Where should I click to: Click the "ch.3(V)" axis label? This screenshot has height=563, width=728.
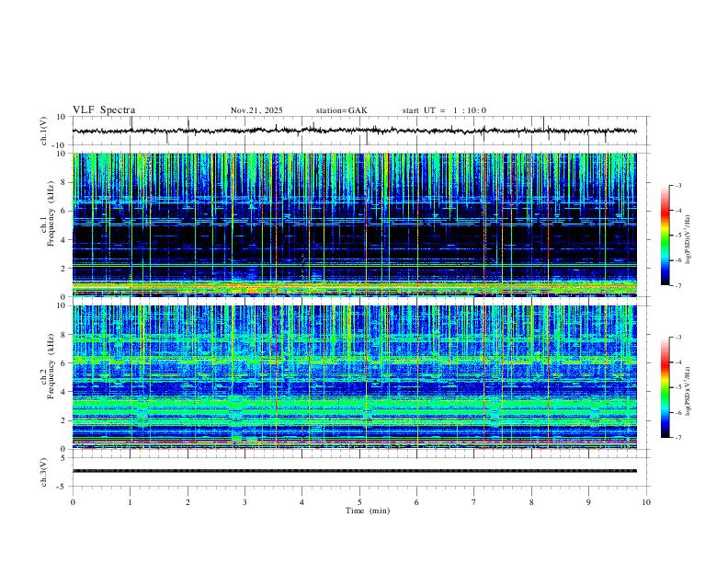[44, 473]
